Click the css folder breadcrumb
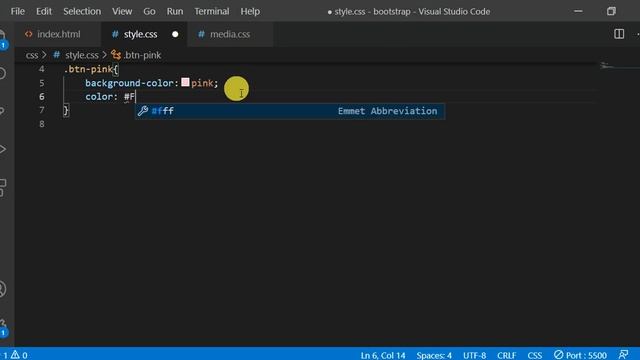The height and width of the screenshot is (360, 640). [x=32, y=55]
